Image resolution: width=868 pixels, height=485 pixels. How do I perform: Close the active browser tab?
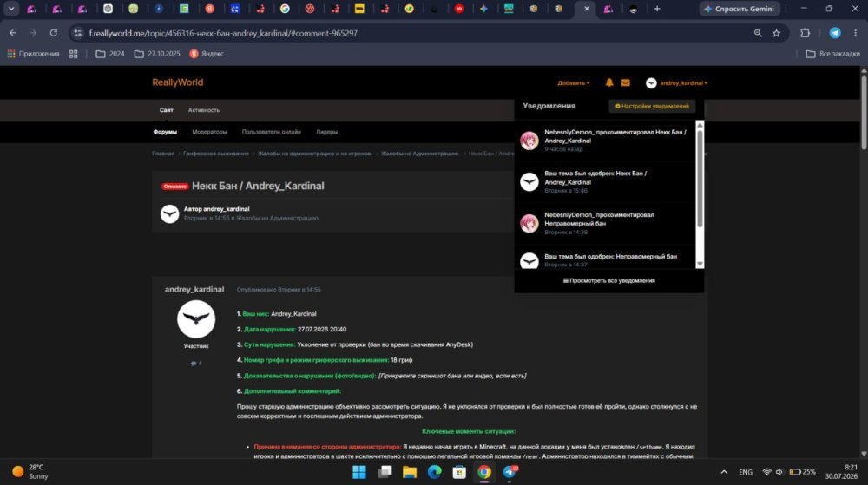(x=586, y=9)
